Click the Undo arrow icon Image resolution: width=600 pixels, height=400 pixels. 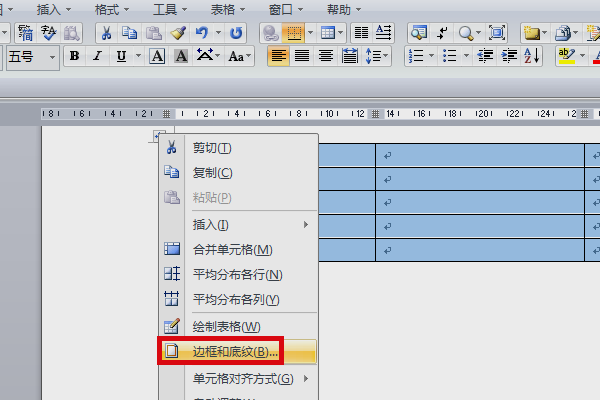202,33
